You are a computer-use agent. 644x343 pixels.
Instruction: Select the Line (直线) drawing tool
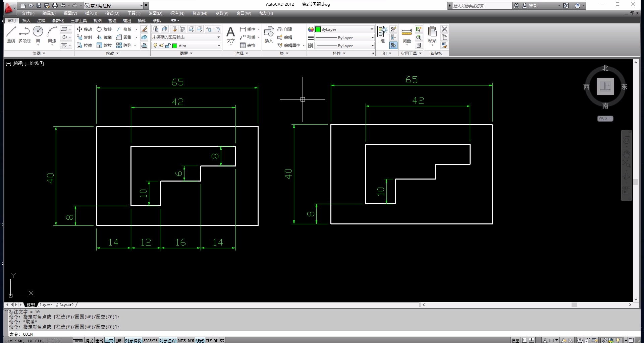11,34
